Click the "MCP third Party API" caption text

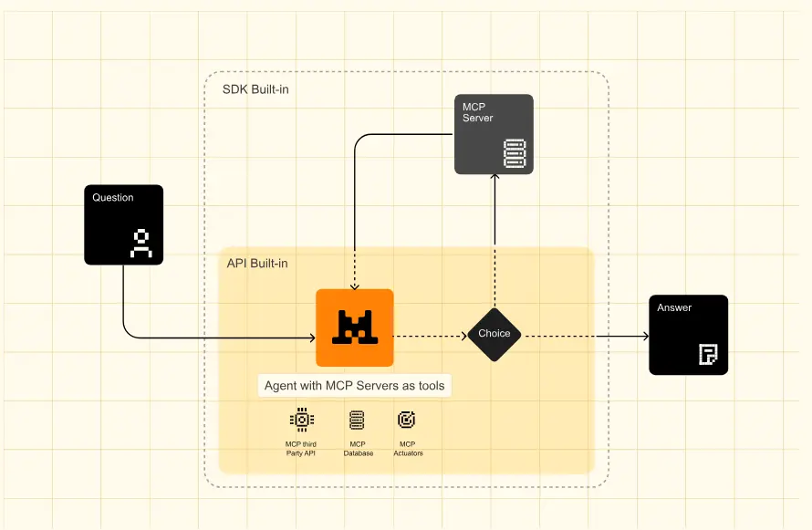point(300,448)
